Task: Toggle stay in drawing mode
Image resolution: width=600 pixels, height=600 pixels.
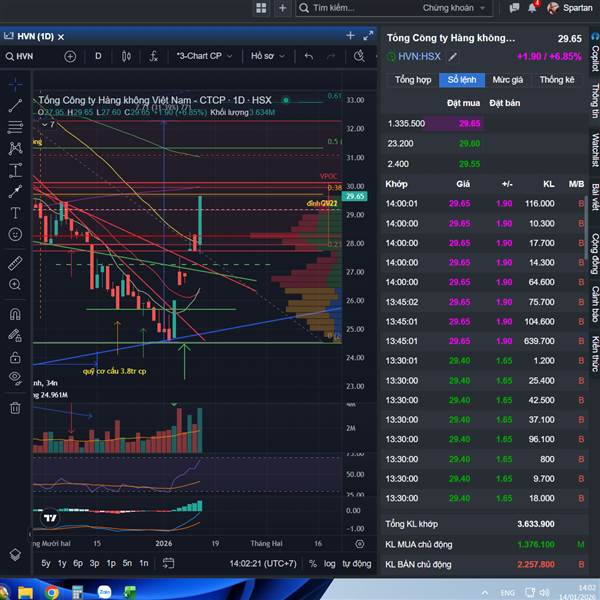Action: tap(15, 336)
